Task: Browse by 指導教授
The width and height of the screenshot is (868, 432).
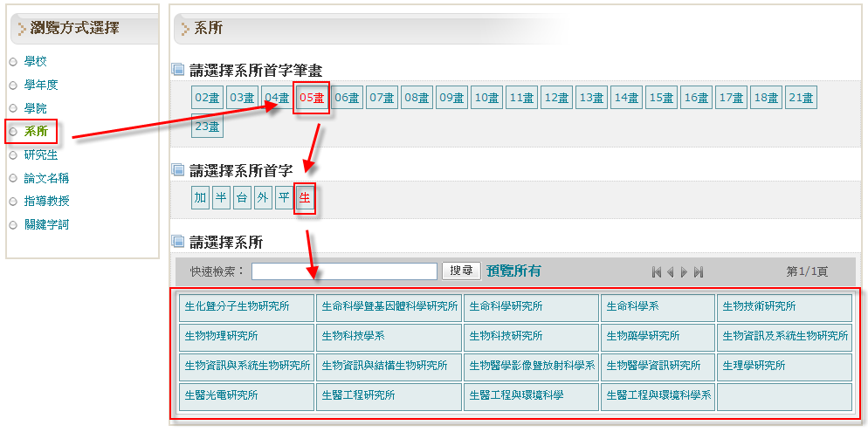Action: [46, 202]
